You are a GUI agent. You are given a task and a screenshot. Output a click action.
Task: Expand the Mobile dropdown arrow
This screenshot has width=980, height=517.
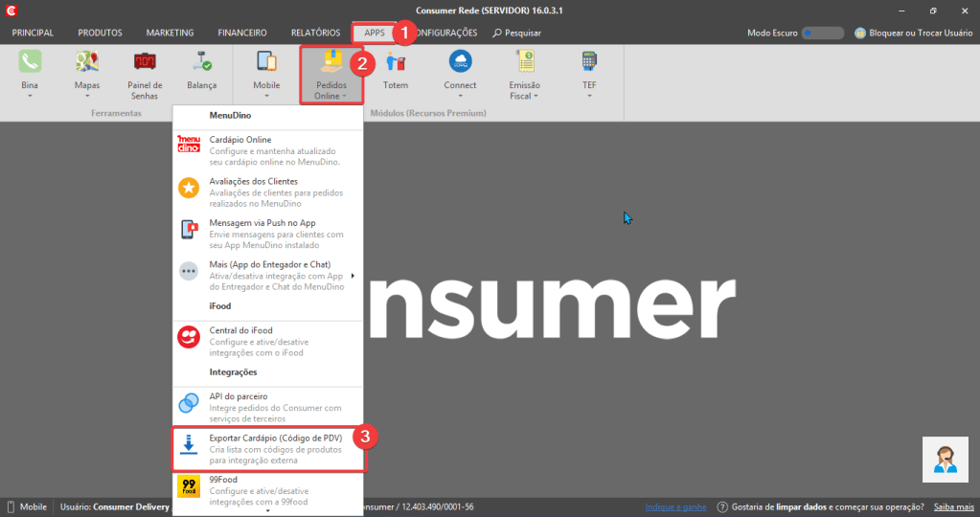coord(266,96)
